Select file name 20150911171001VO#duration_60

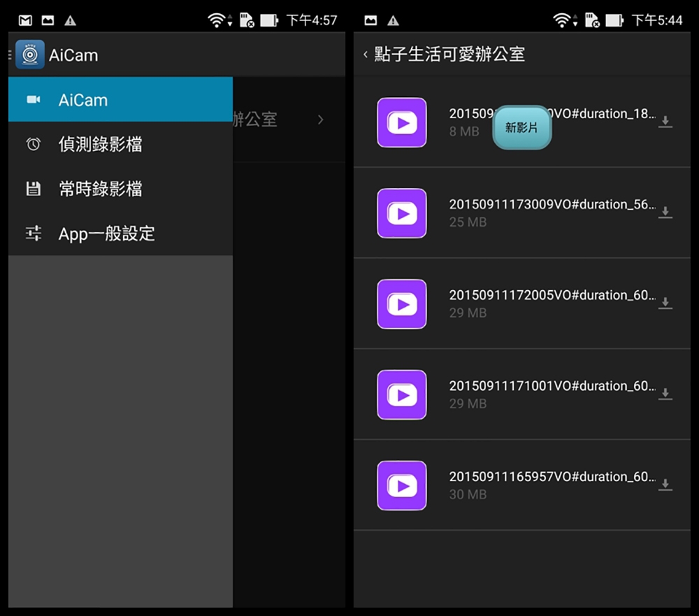pos(552,386)
